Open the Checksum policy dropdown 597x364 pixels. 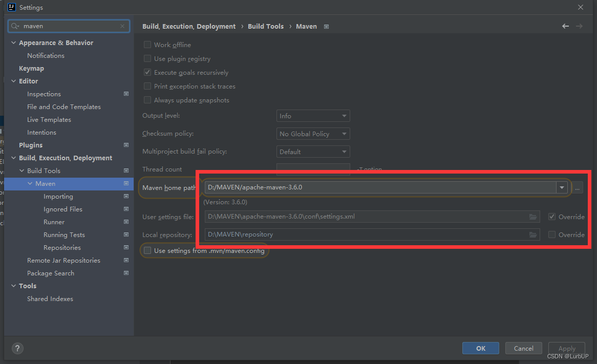[x=313, y=134]
